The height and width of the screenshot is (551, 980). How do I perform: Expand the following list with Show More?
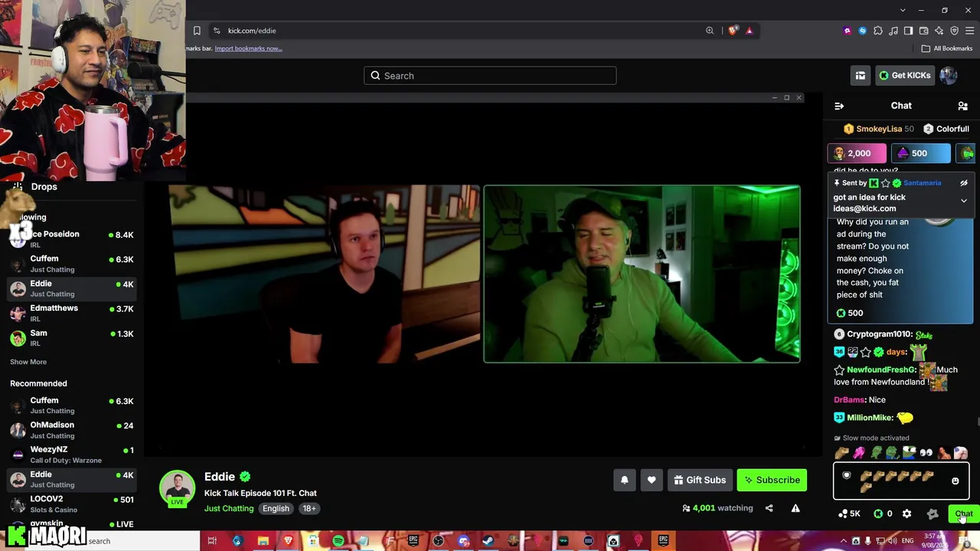pos(28,362)
